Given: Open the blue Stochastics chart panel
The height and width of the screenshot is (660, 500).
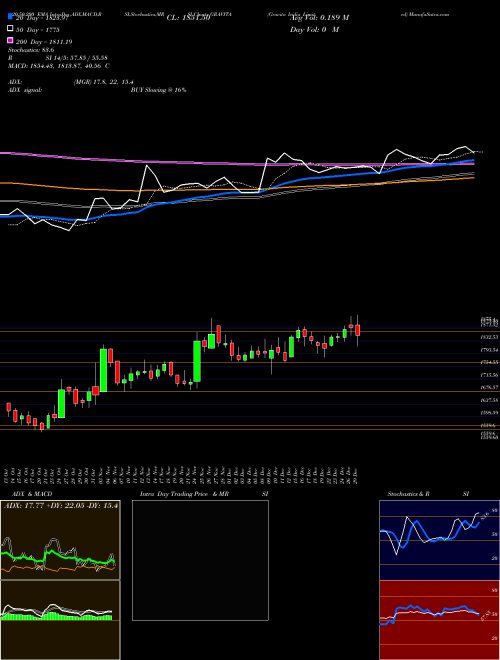Looking at the screenshot, I should tap(439, 540).
